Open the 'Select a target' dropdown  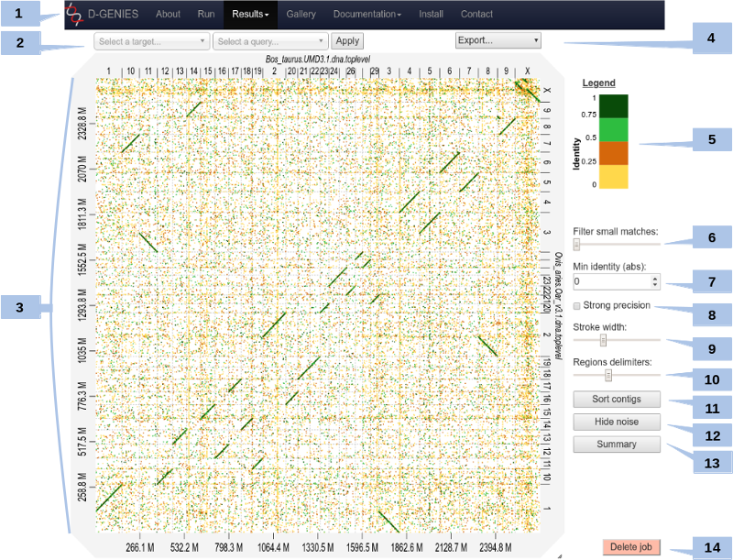[x=151, y=41]
